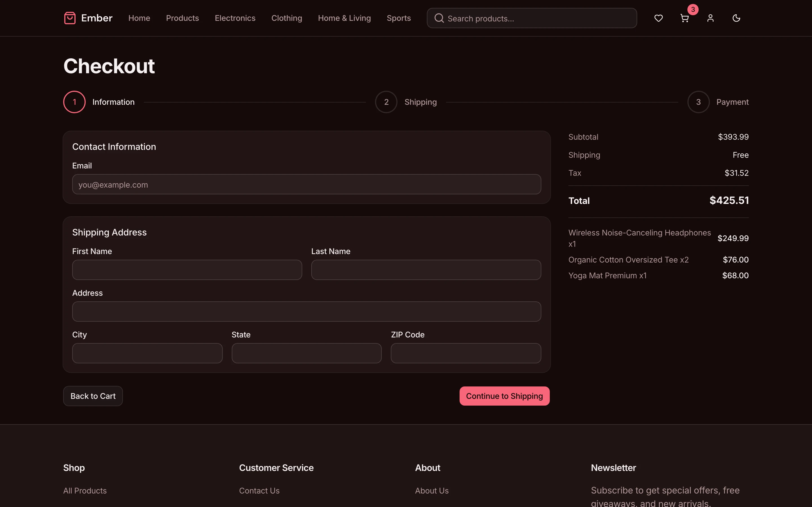Toggle dark mode with the moon icon
The image size is (812, 507).
(x=736, y=18)
